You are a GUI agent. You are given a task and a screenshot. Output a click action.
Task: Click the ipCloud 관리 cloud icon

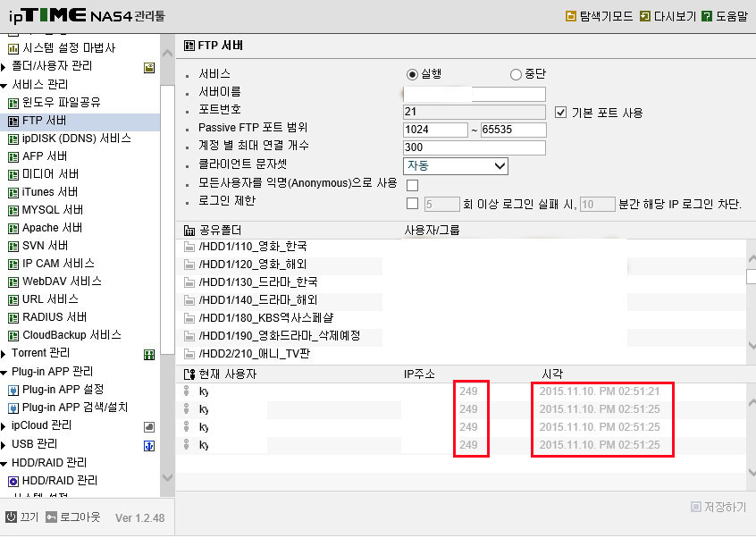149,426
